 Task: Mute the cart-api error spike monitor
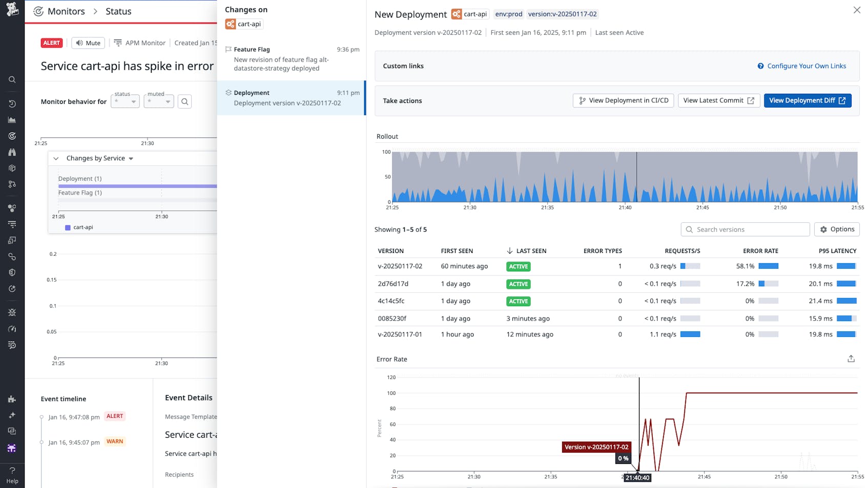point(88,43)
